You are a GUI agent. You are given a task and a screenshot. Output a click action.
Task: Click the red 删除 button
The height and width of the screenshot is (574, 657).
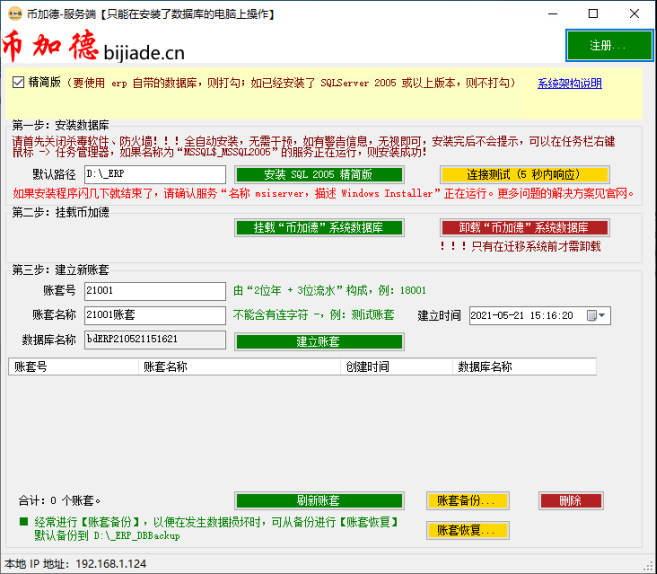pos(571,500)
